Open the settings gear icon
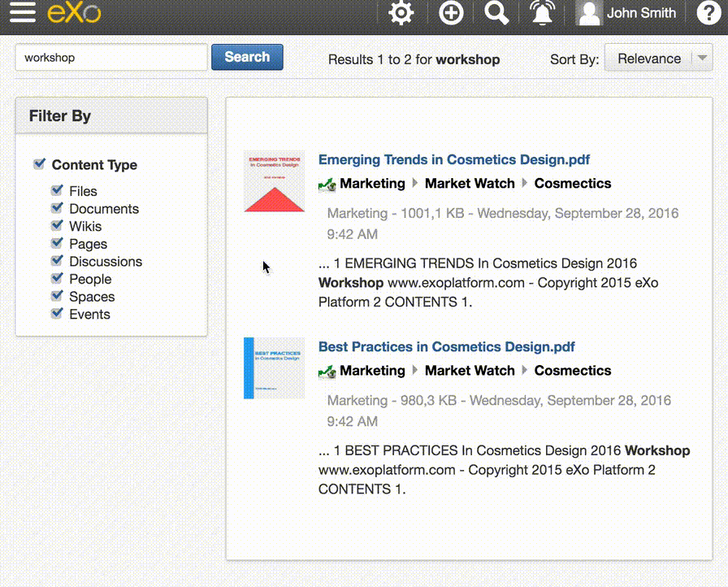Screen dimensions: 728x587 tap(401, 13)
